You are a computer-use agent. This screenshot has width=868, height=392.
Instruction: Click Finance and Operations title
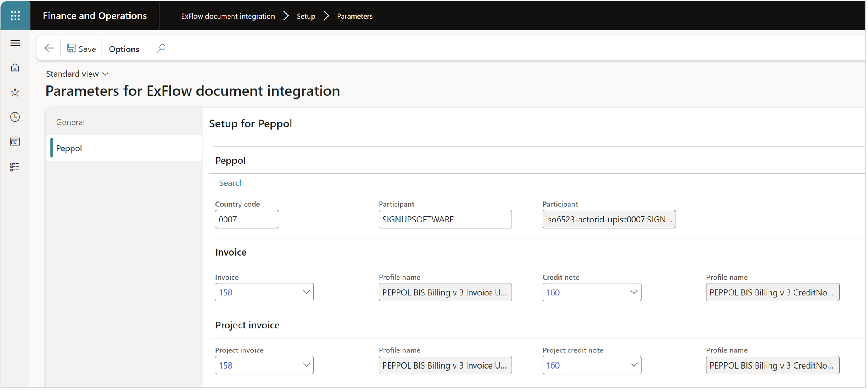pyautogui.click(x=95, y=16)
